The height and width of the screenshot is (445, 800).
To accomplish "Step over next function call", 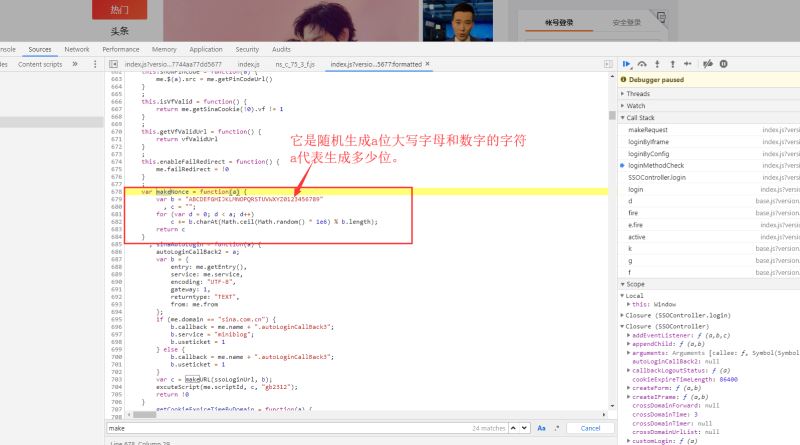I will click(x=642, y=64).
